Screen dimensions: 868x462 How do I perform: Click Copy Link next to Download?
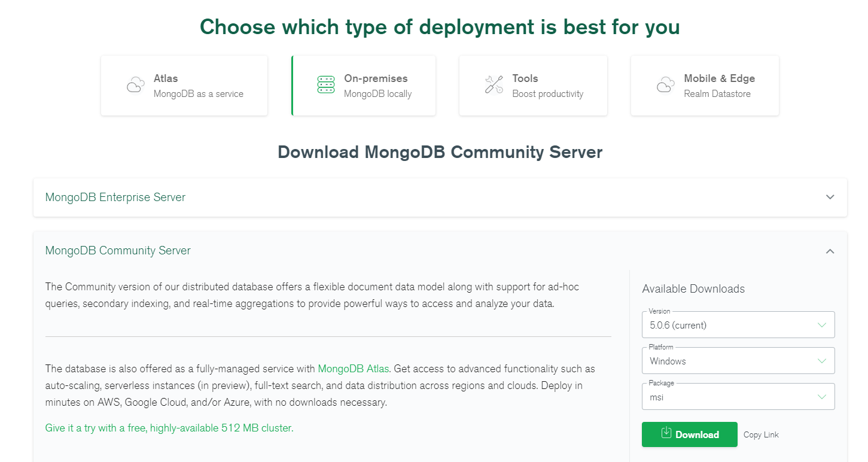(x=761, y=435)
